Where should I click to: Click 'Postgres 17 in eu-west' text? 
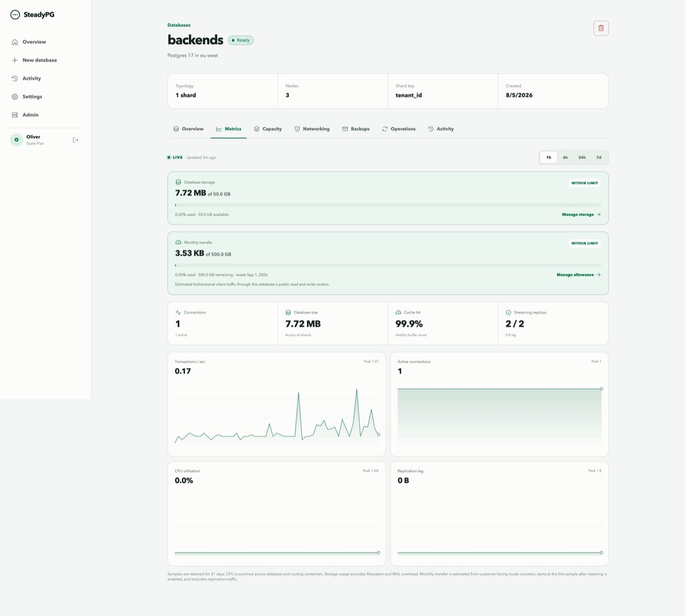[x=193, y=56]
